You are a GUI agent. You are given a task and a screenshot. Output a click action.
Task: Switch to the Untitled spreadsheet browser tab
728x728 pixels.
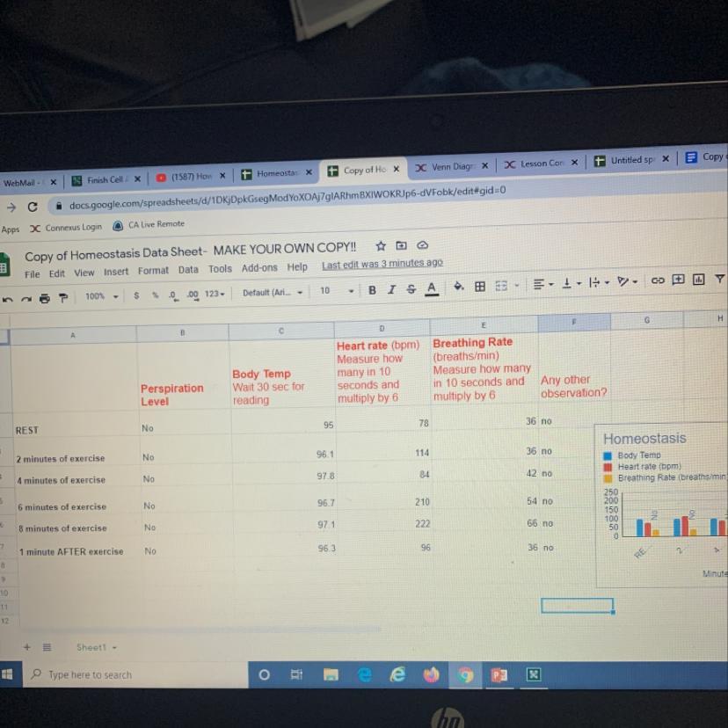pos(632,160)
